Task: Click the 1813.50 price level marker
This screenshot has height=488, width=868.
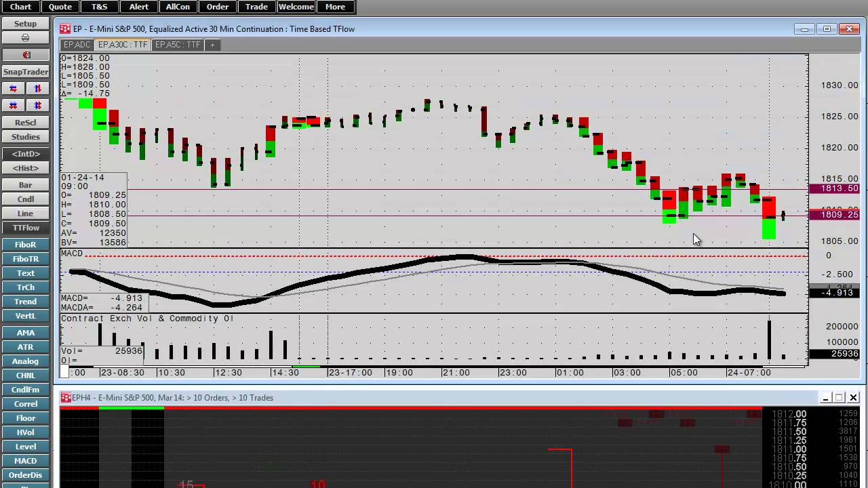Action: (835, 188)
